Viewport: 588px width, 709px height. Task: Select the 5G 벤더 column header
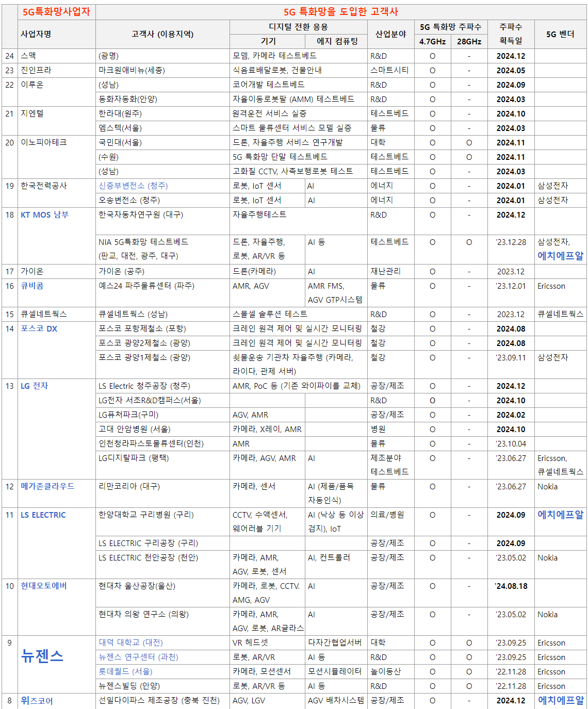coord(560,34)
